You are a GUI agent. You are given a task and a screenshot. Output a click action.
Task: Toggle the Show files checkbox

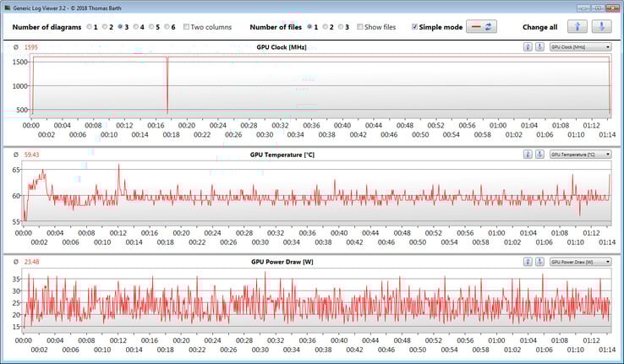pyautogui.click(x=359, y=27)
